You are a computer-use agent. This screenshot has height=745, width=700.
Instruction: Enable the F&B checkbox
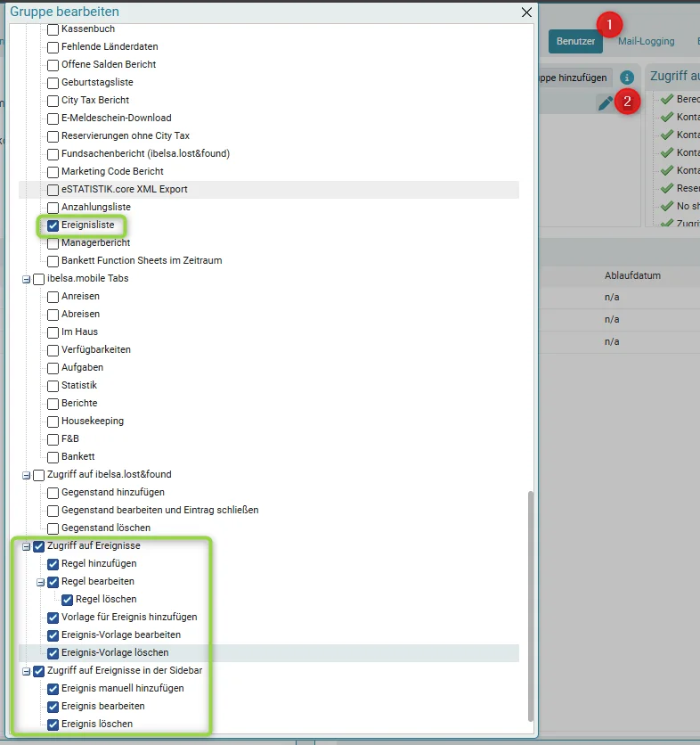click(x=53, y=439)
